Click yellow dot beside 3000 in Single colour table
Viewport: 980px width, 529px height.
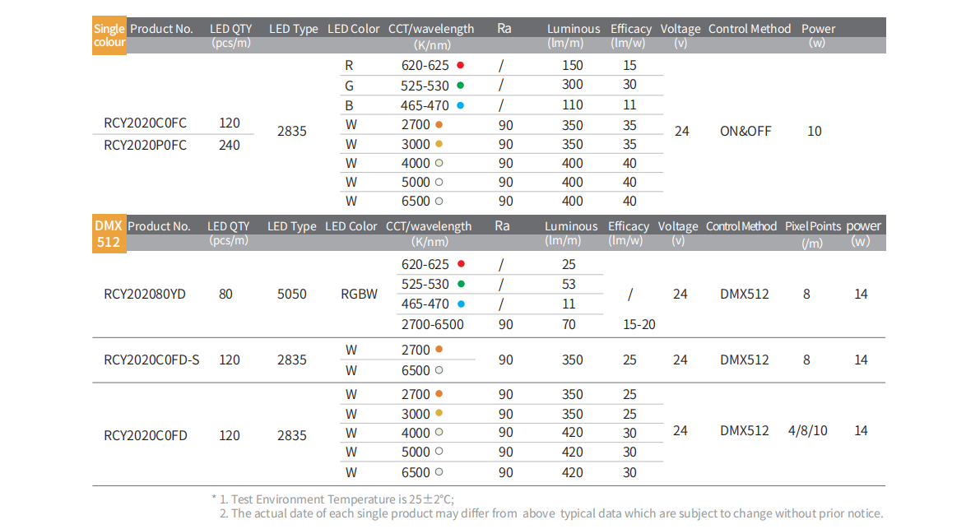coord(439,145)
